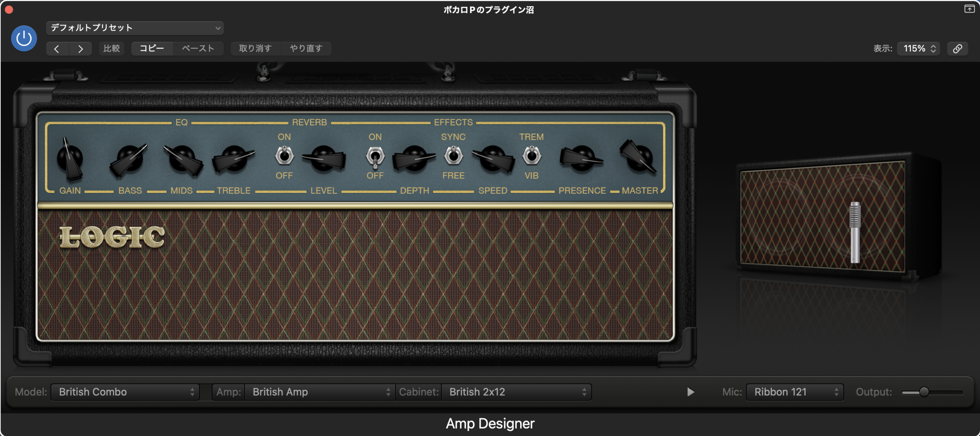This screenshot has height=436, width=980.
Task: Open the デフォルトプリセット preset dropdown
Action: (x=135, y=28)
